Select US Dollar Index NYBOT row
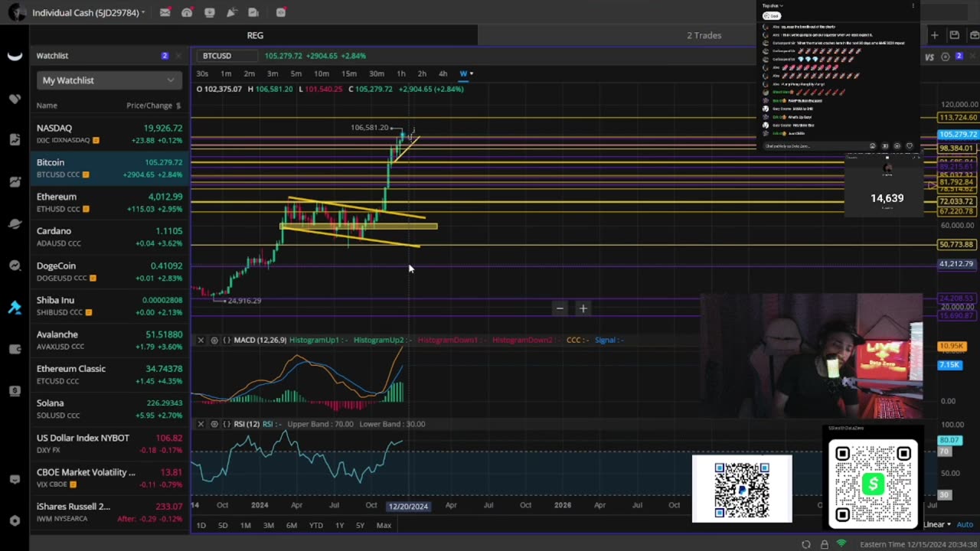980x551 pixels. (109, 444)
